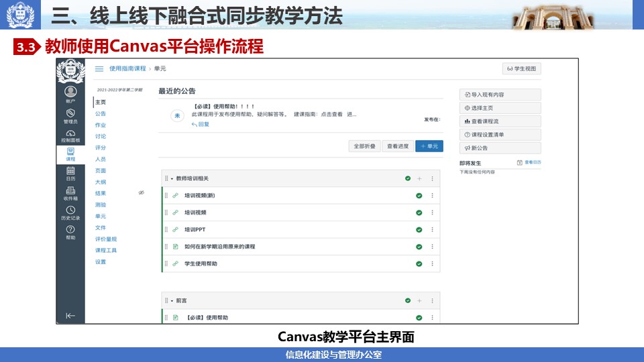Viewport: 644px width, 362px height.
Task: Click 选择主页 button
Action: (500, 108)
